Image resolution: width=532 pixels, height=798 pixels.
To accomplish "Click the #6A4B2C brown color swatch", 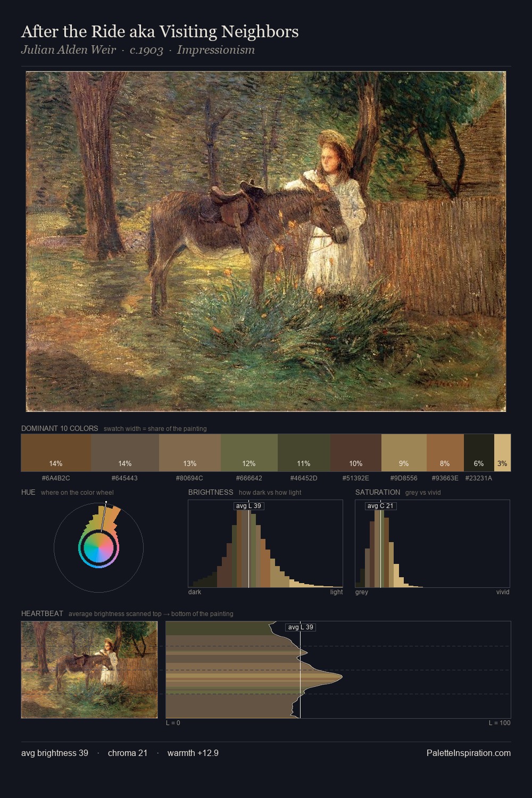I will [56, 453].
